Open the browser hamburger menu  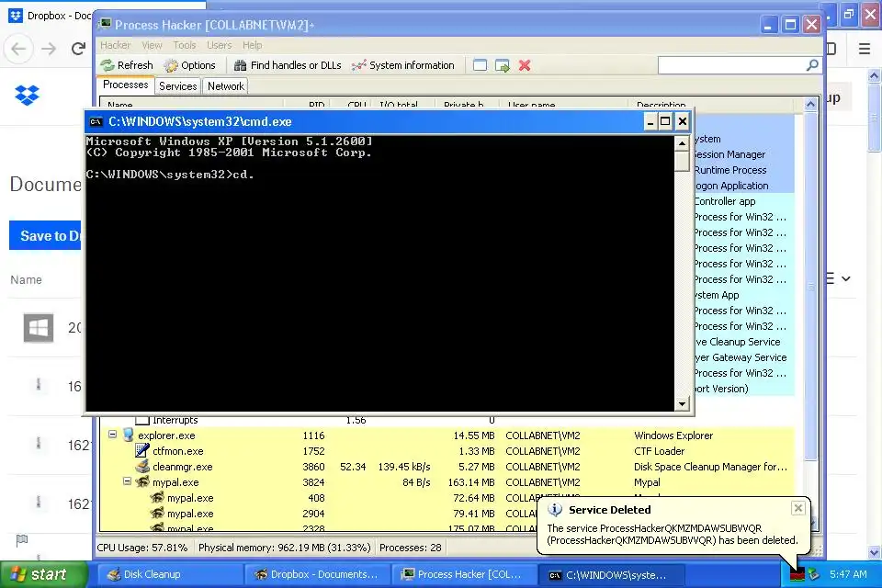point(865,49)
